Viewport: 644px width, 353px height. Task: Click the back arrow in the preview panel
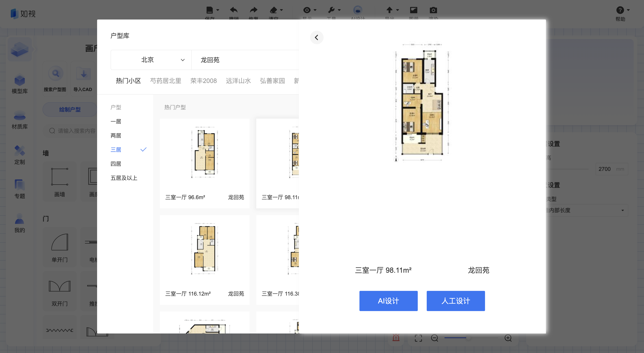point(316,37)
